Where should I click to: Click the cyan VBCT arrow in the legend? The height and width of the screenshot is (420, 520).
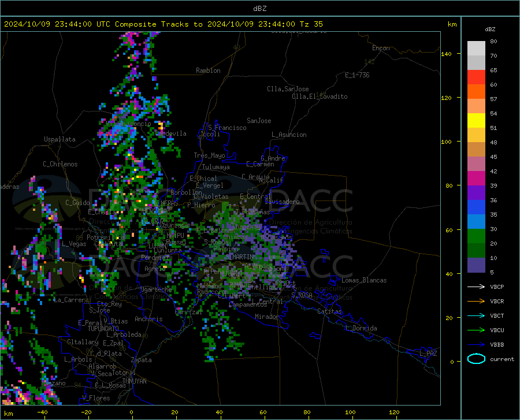[476, 315]
